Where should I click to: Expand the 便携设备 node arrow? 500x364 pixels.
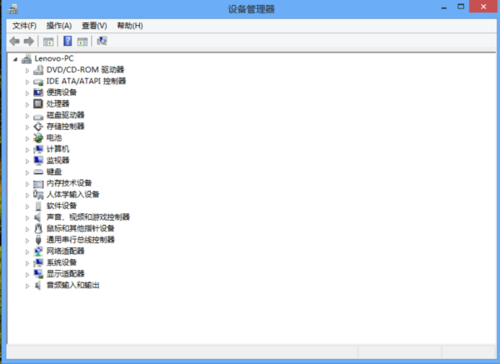27,93
